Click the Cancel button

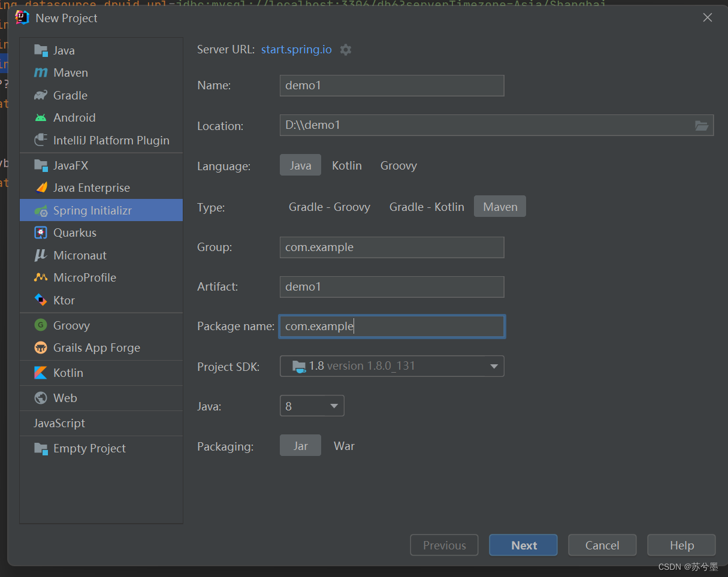click(x=602, y=545)
